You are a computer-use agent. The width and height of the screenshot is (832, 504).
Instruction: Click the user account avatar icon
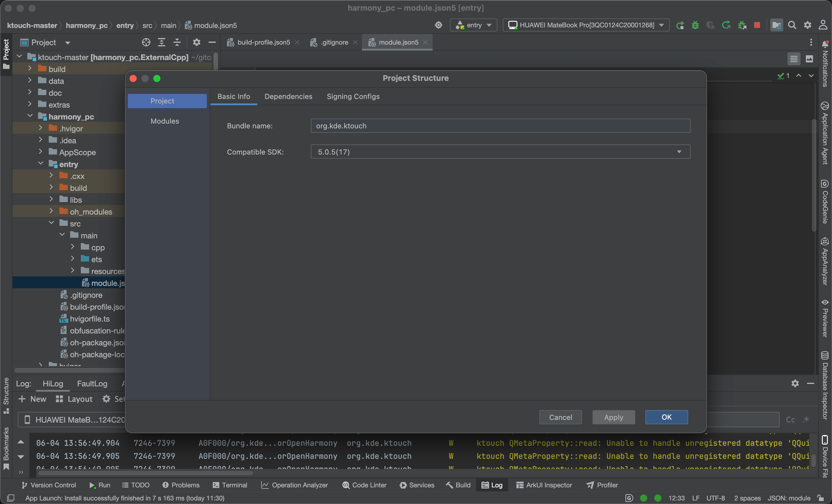coord(823,25)
